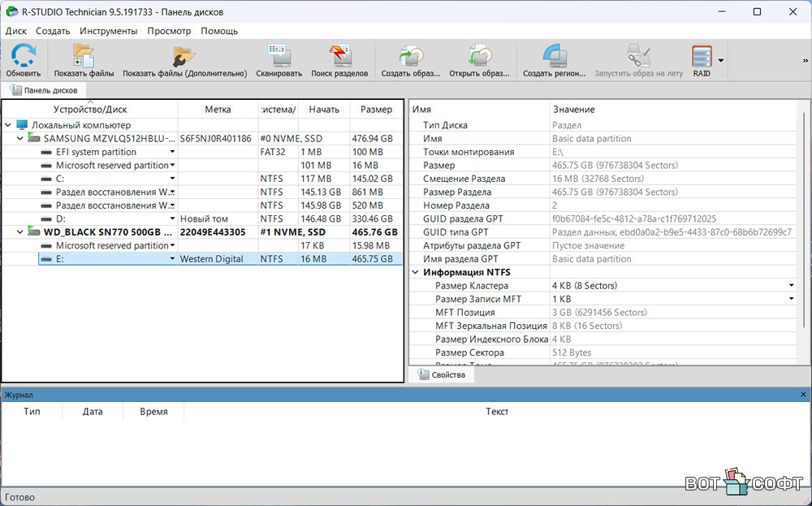The height and width of the screenshot is (506, 812).
Task: Open the dropdown arrow for C: partition
Action: pos(172,179)
